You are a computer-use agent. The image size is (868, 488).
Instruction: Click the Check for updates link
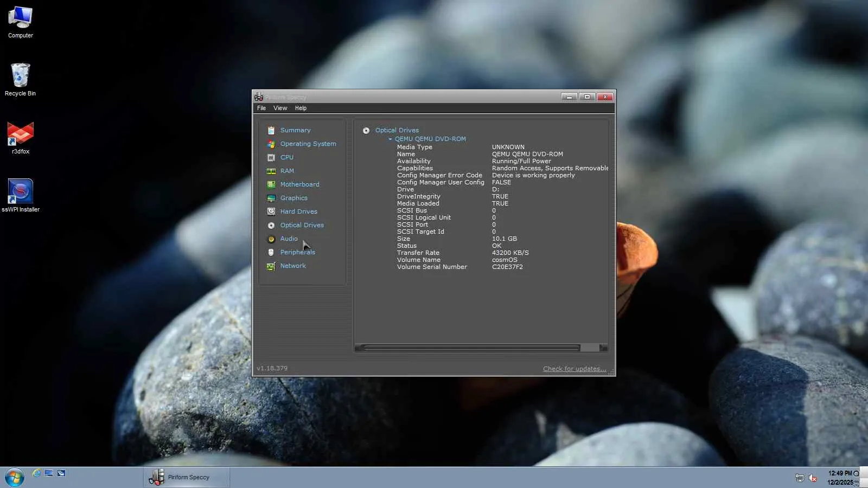pos(575,369)
